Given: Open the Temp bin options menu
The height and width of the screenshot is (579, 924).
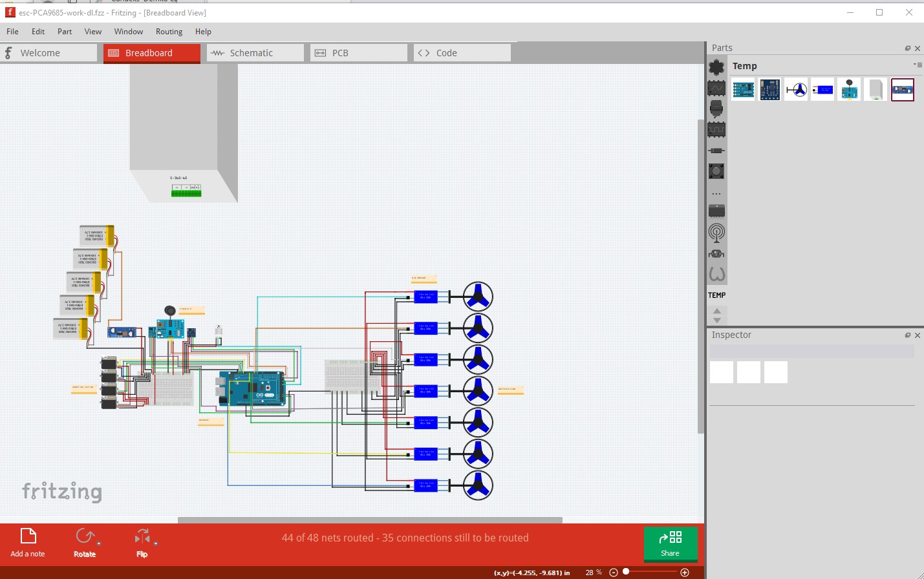Looking at the screenshot, I should 918,65.
